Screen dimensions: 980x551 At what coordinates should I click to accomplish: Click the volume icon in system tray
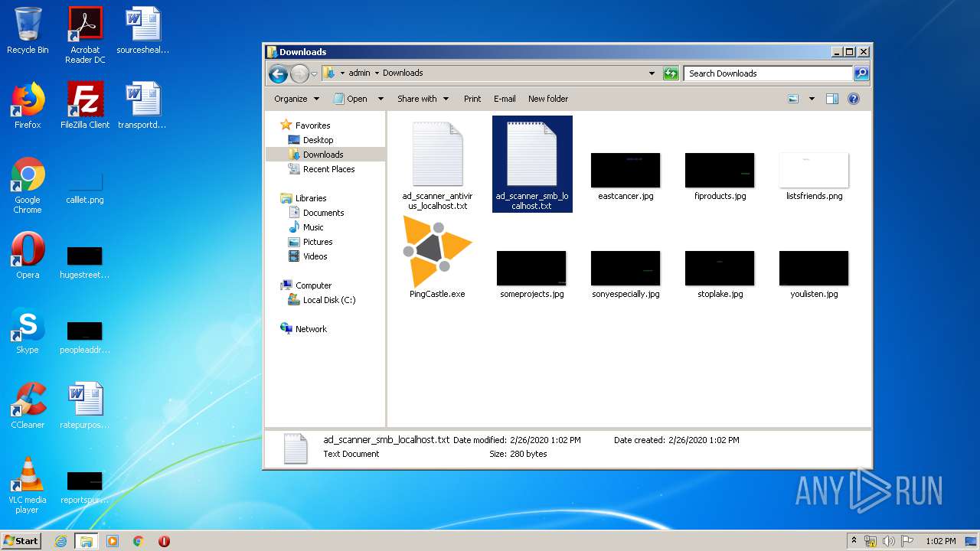[888, 541]
